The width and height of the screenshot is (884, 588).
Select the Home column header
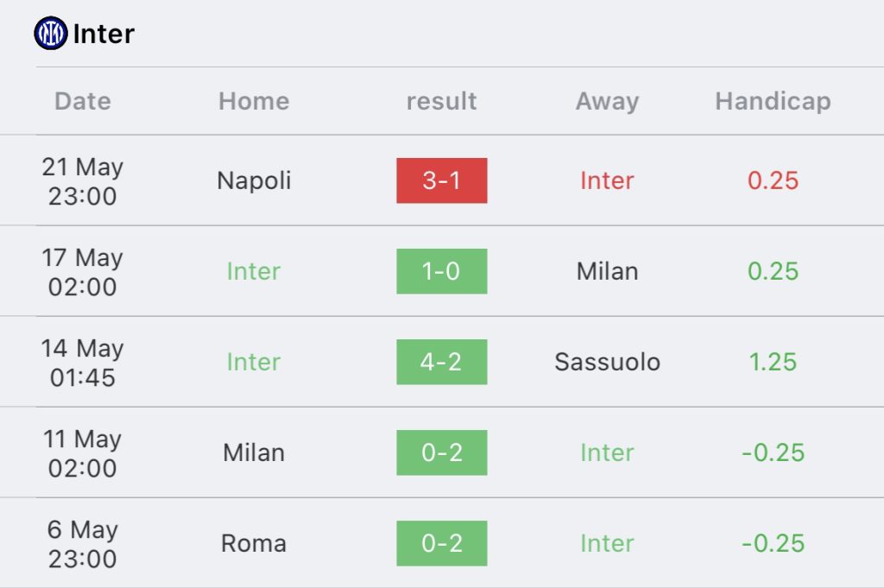254,102
